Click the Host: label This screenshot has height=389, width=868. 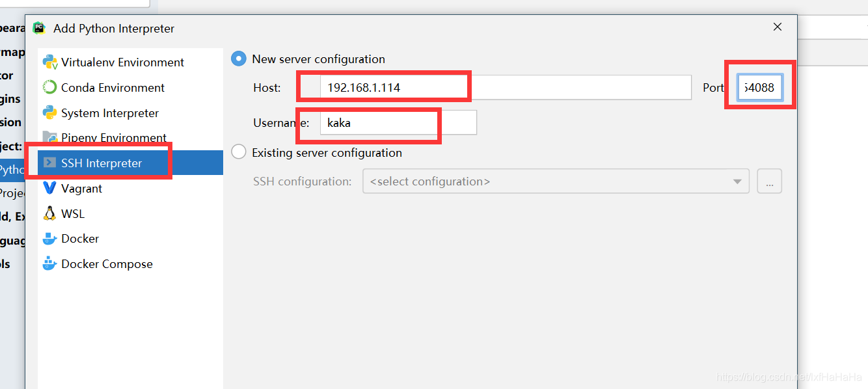[267, 87]
